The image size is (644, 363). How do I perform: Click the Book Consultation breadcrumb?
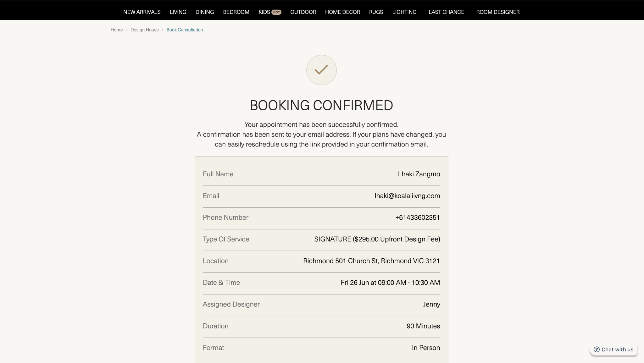click(x=185, y=30)
